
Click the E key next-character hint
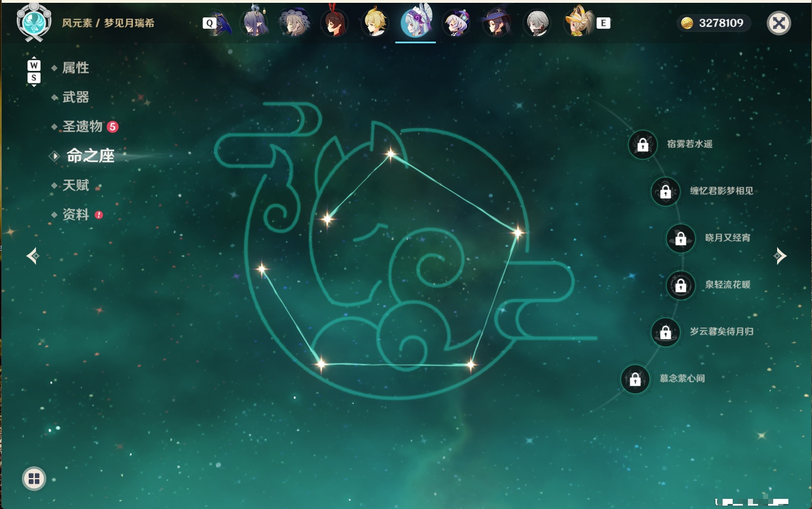603,23
